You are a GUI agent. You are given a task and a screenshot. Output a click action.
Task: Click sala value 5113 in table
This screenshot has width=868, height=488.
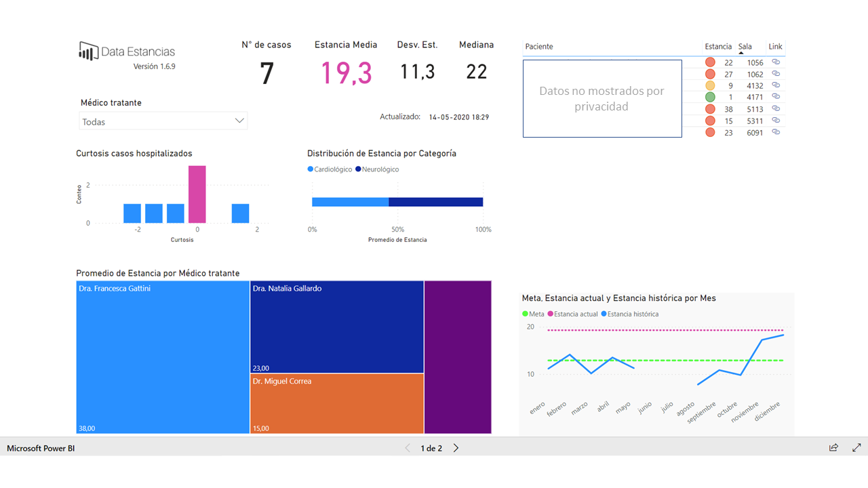pos(755,109)
